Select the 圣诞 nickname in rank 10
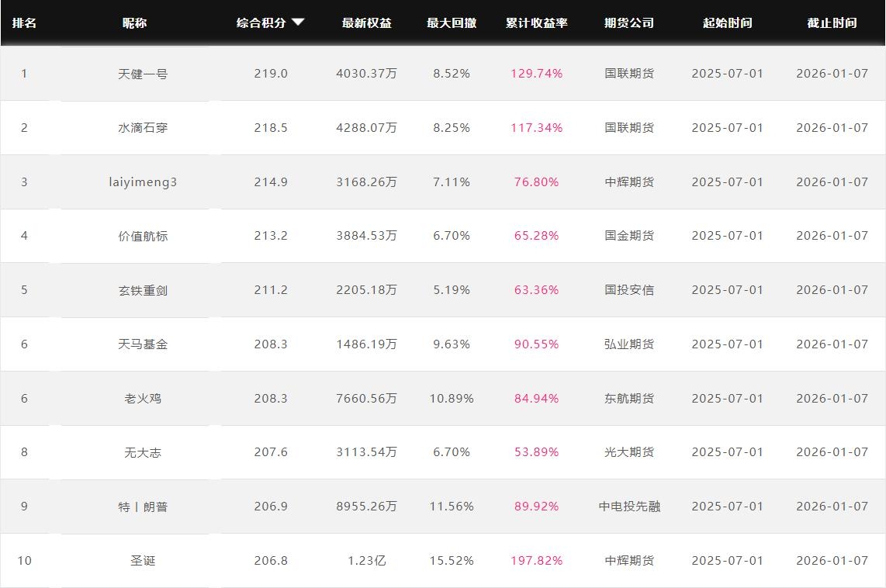The image size is (886, 588). coord(143,561)
